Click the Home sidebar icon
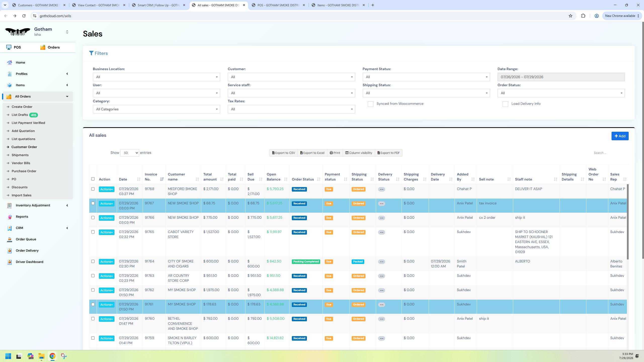This screenshot has width=644, height=362. tap(10, 63)
